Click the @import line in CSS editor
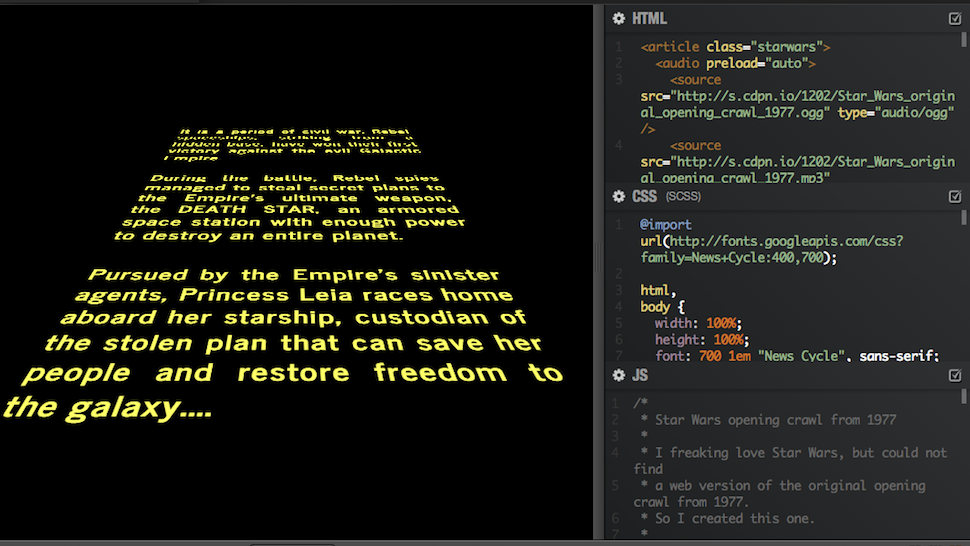This screenshot has height=546, width=970. [x=666, y=225]
